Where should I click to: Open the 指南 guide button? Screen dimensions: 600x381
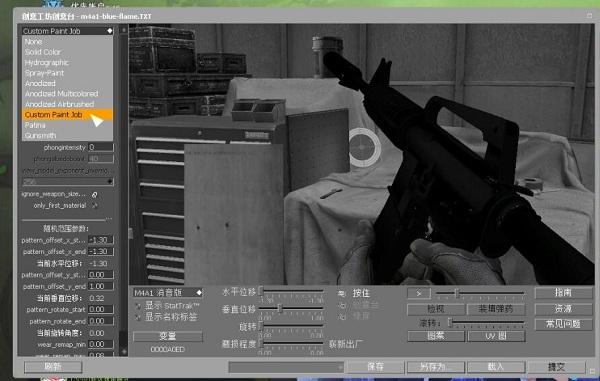pos(563,293)
